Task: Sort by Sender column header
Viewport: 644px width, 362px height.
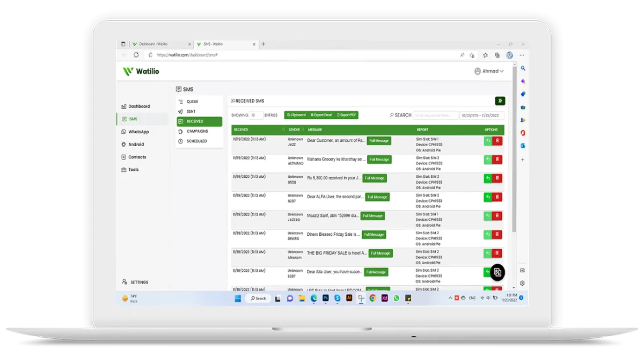Action: tap(295, 129)
